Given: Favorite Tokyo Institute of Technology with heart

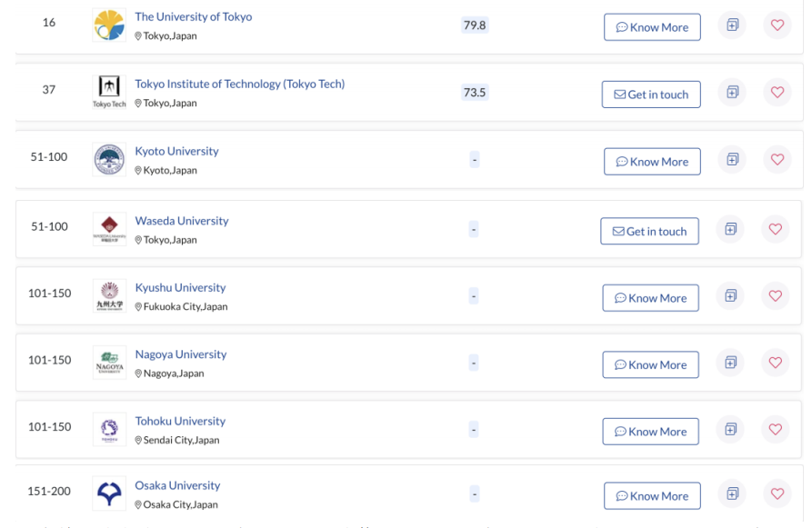Looking at the screenshot, I should point(777,92).
